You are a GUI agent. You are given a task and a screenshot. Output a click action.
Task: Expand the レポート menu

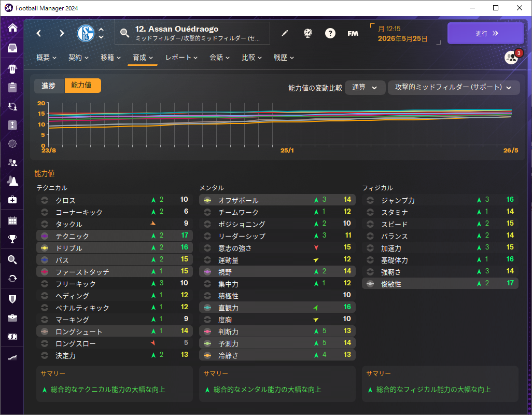click(181, 58)
